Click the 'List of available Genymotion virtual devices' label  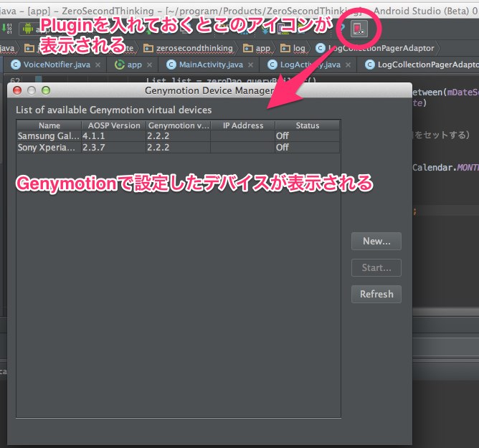(x=113, y=110)
